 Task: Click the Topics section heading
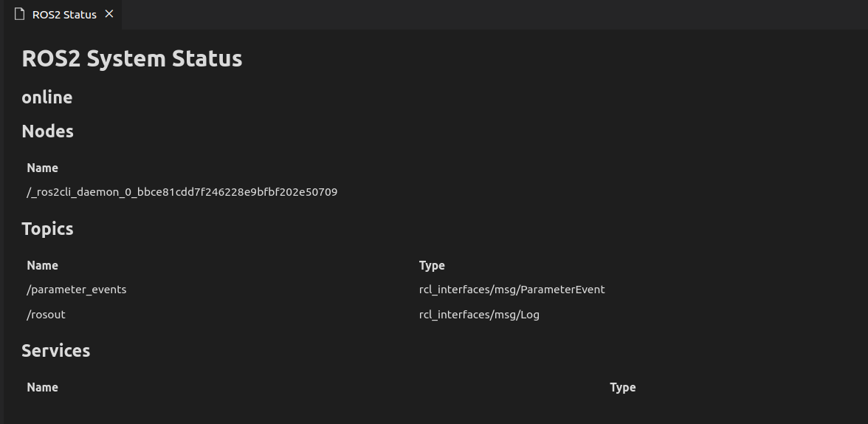tap(47, 229)
